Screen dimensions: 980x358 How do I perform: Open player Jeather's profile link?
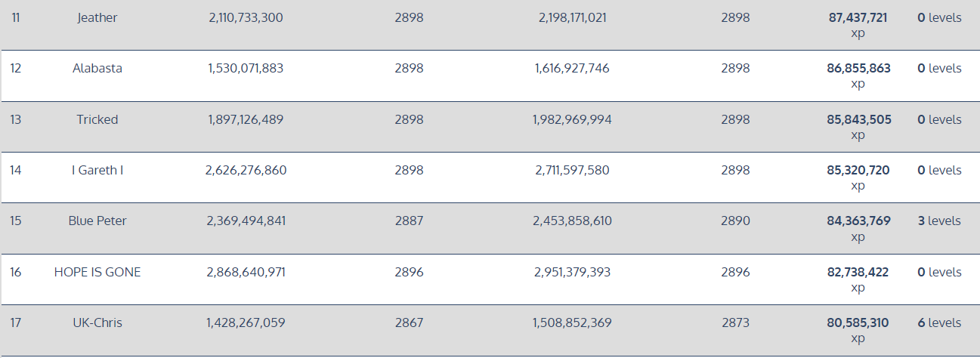click(x=97, y=17)
